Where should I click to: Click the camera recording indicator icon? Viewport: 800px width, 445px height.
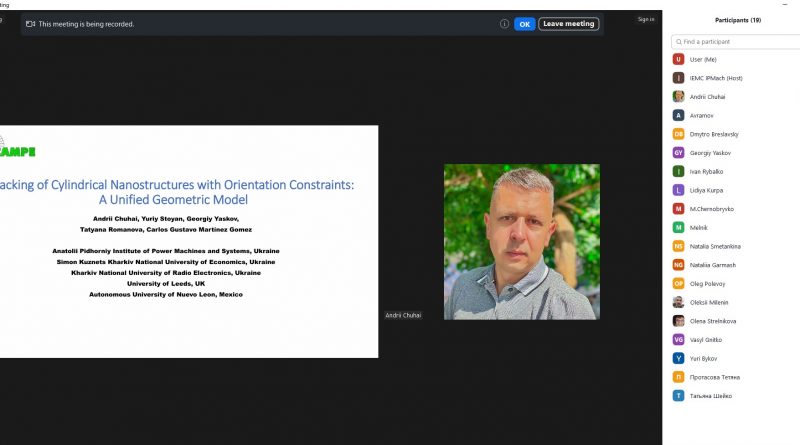30,24
